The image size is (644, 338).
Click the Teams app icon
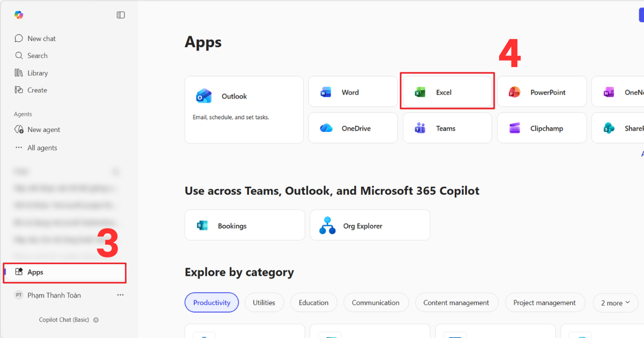pos(420,128)
